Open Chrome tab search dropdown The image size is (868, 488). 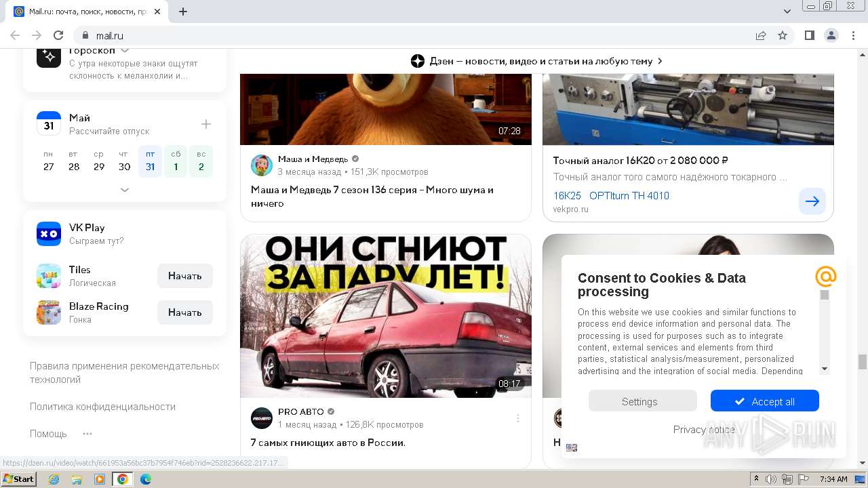pyautogui.click(x=787, y=12)
